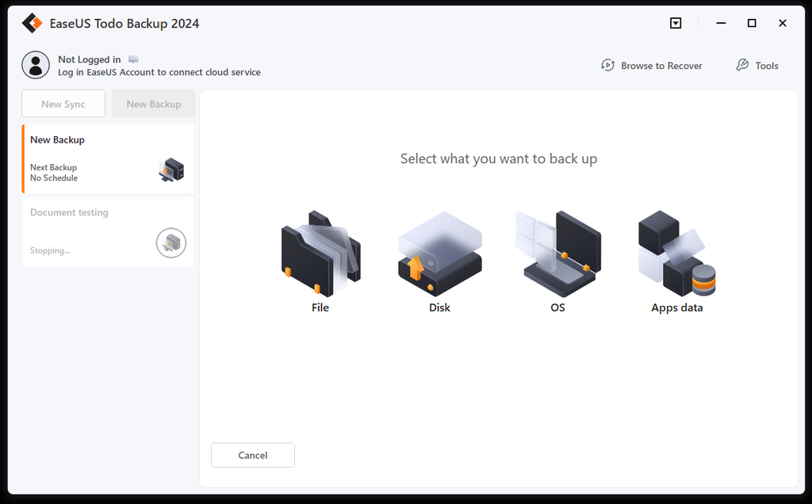Click the Browse to Recover label
The image size is (812, 504).
661,65
